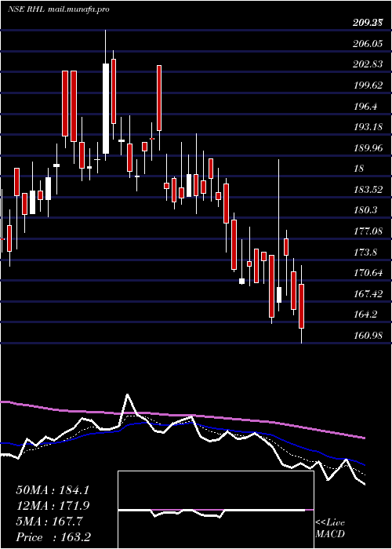The width and height of the screenshot is (392, 549).
Task: Select the 160.98 price axis label
Action: [368, 335]
